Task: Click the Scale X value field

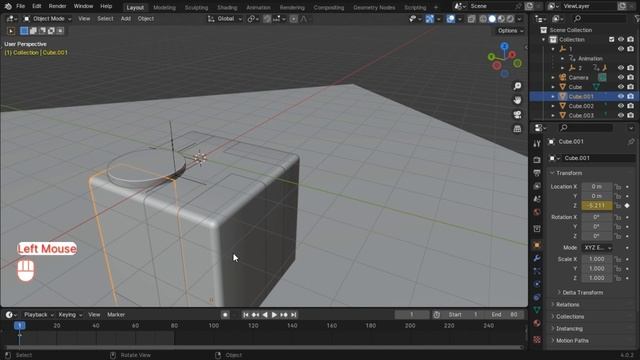Action: (597, 259)
